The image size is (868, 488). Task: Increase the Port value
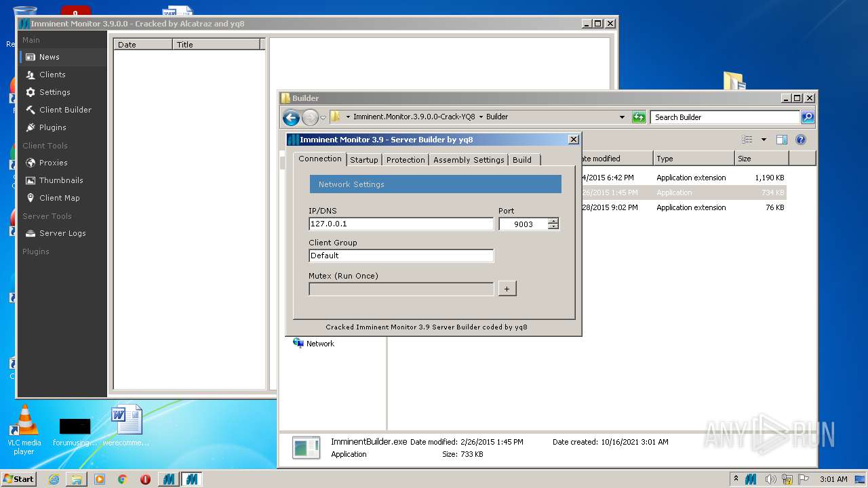pyautogui.click(x=554, y=221)
